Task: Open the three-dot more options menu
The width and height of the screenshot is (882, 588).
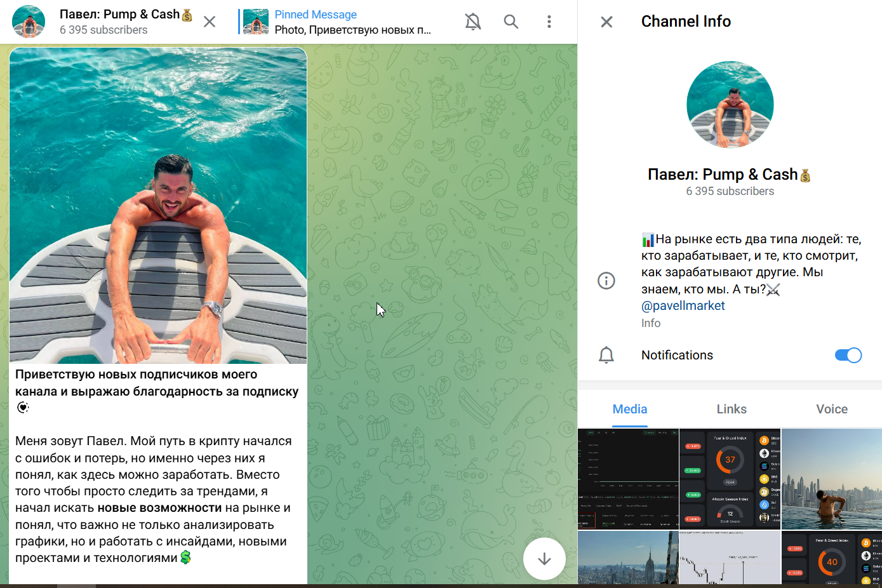Action: (x=549, y=22)
